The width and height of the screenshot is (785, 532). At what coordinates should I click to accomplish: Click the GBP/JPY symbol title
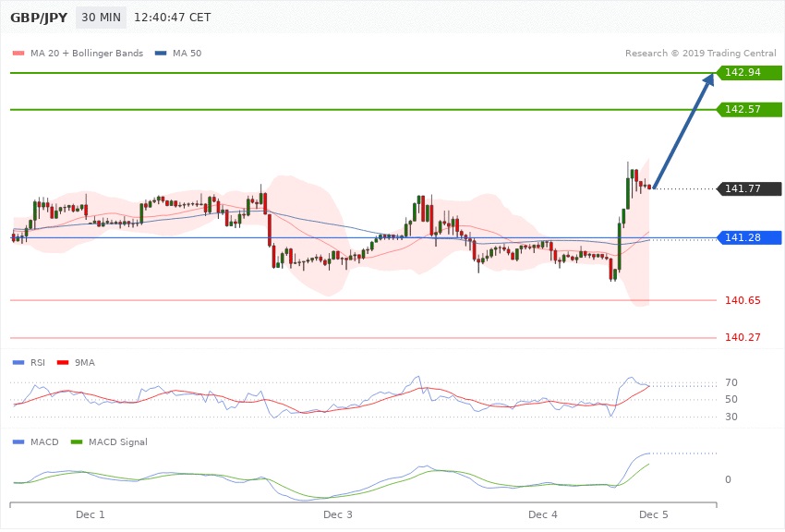37,18
